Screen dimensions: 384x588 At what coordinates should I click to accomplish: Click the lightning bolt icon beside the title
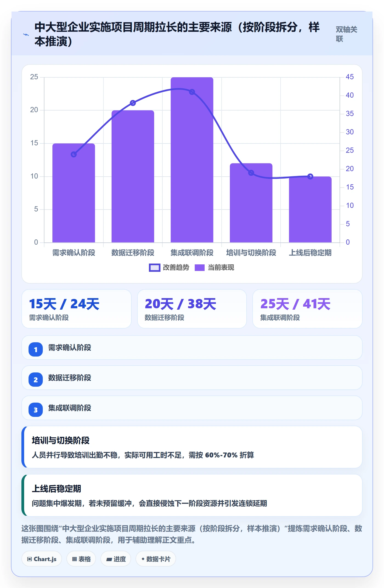[x=26, y=35]
